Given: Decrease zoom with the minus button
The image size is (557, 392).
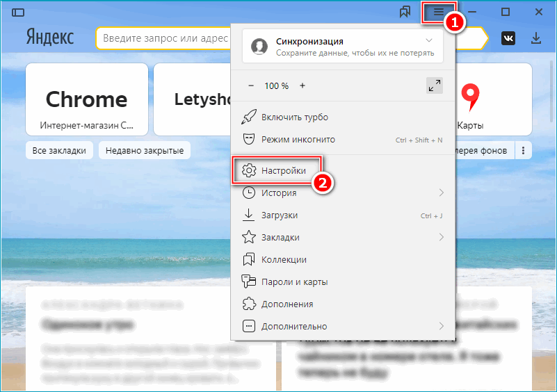Looking at the screenshot, I should [251, 85].
